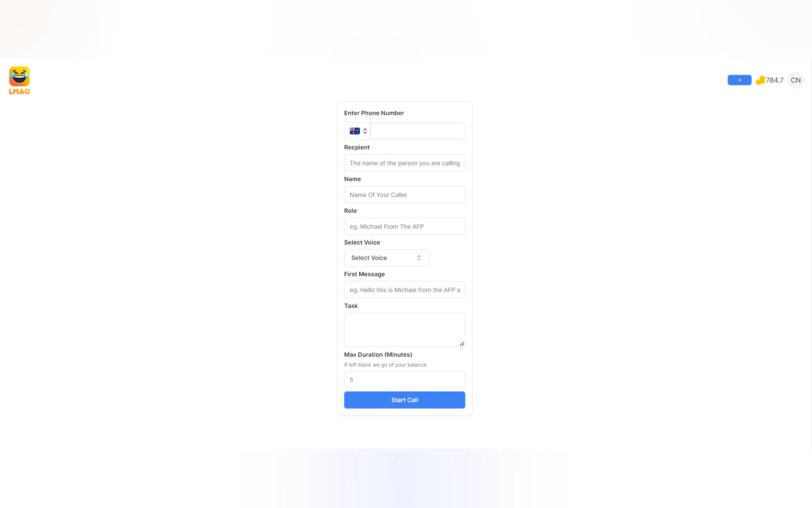Click the Enter Phone Number label
Screen dimensions: 812x508
click(374, 113)
